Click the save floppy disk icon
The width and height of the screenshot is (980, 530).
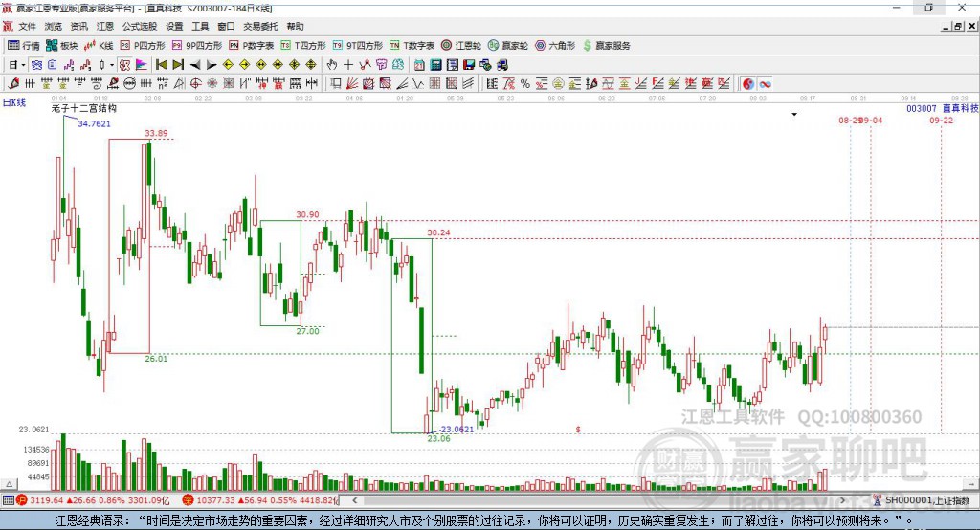(x=469, y=65)
